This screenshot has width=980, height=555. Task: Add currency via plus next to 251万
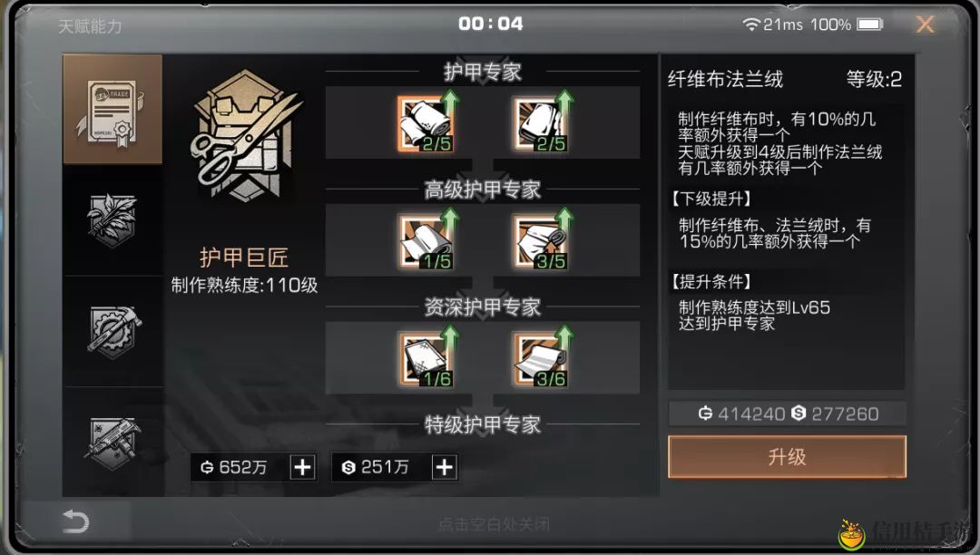[x=445, y=467]
